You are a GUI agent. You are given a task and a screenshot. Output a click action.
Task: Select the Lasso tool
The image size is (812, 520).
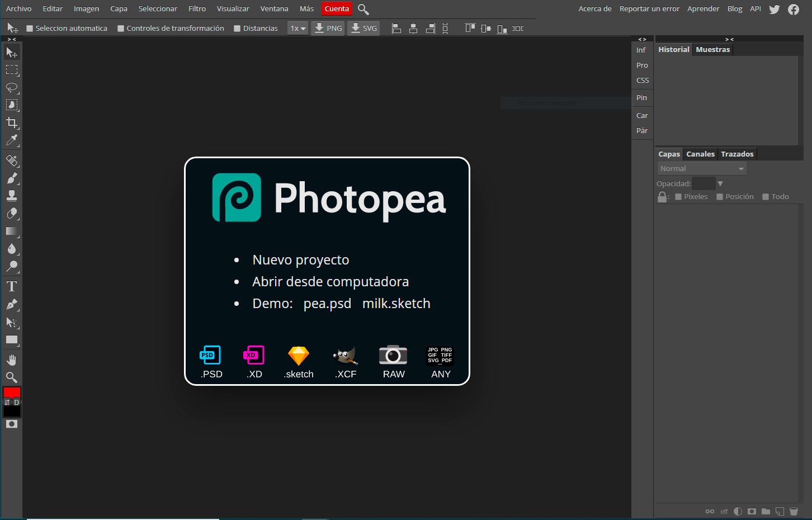[12, 88]
